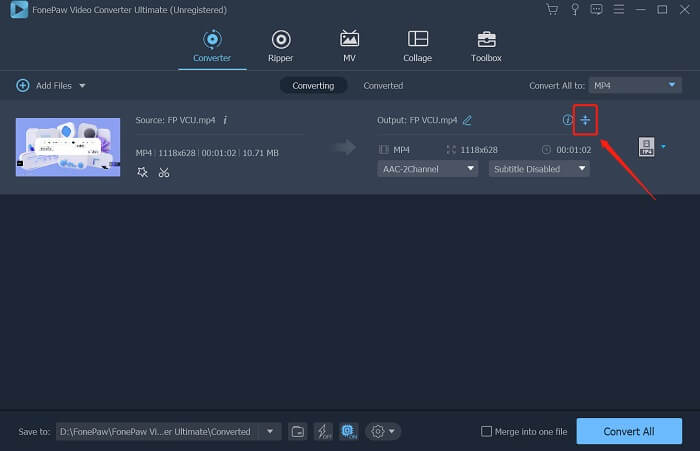
Task: Click the output duration 00:01:02
Action: 574,150
